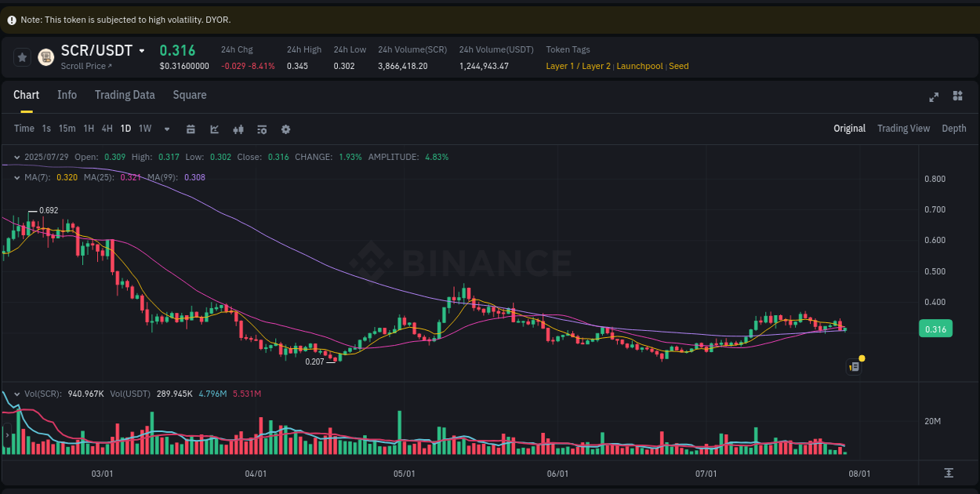This screenshot has width=980, height=494.
Task: Toggle the favorite star for SCR/USDT
Action: pyautogui.click(x=20, y=57)
